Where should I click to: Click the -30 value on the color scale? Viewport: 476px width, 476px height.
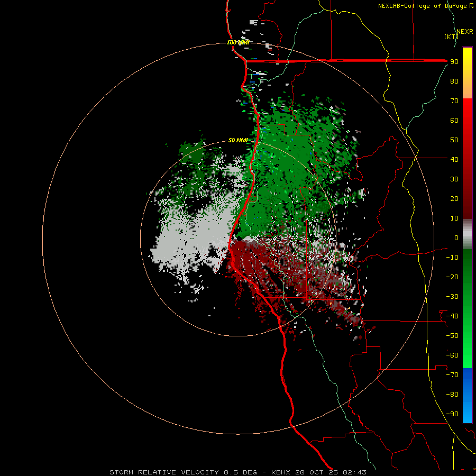click(x=452, y=297)
